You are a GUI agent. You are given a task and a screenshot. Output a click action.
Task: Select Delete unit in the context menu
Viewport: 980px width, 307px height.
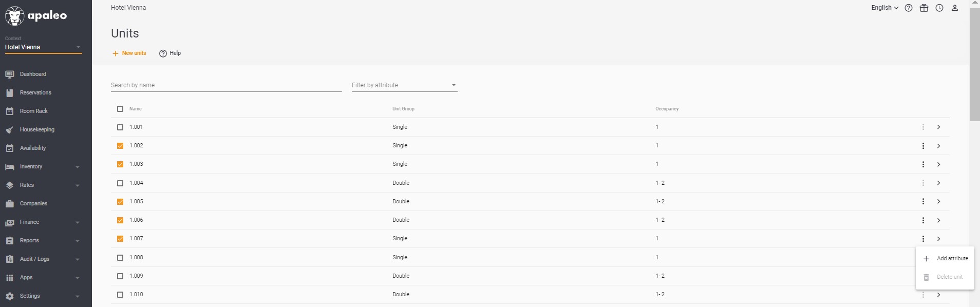point(945,277)
